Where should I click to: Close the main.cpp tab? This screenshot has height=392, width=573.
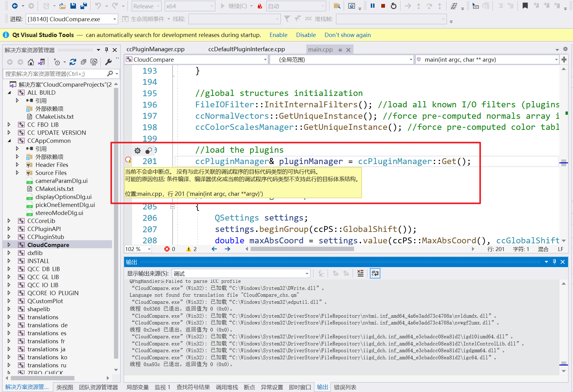pyautogui.click(x=349, y=50)
